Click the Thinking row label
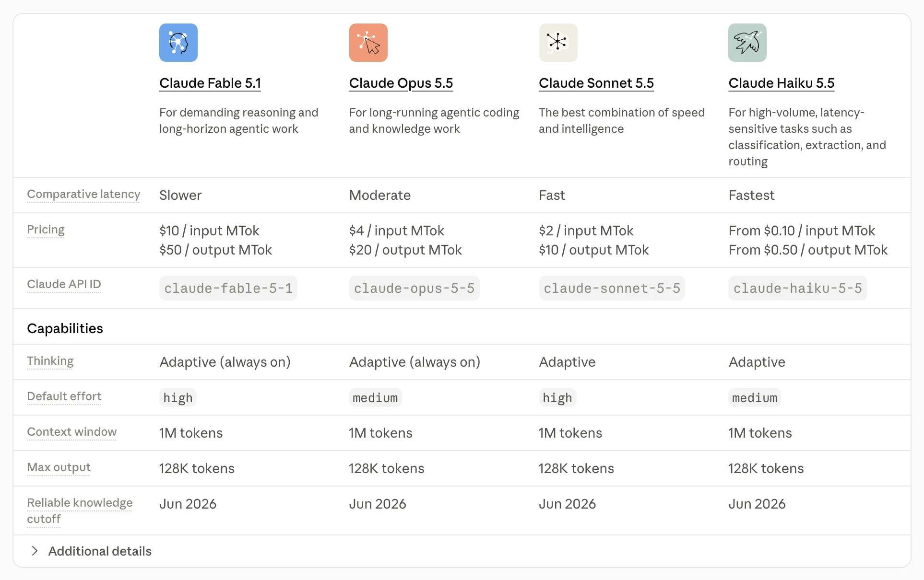 [50, 361]
